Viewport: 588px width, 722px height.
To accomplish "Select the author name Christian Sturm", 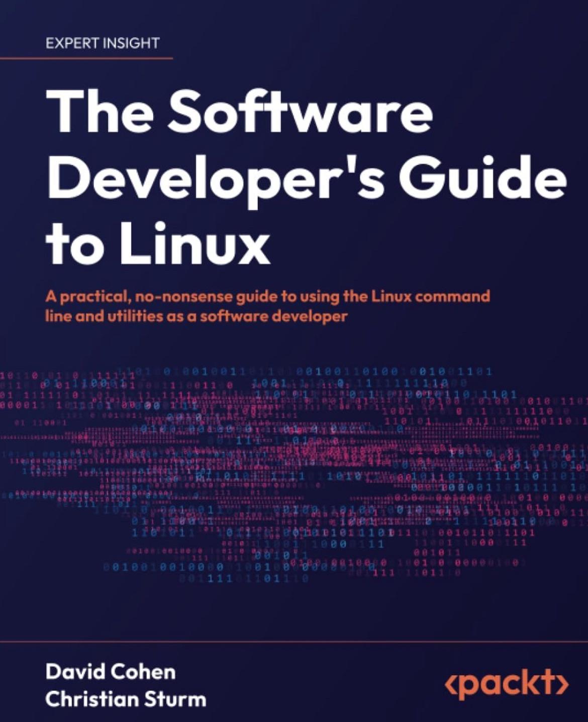I will tap(125, 699).
